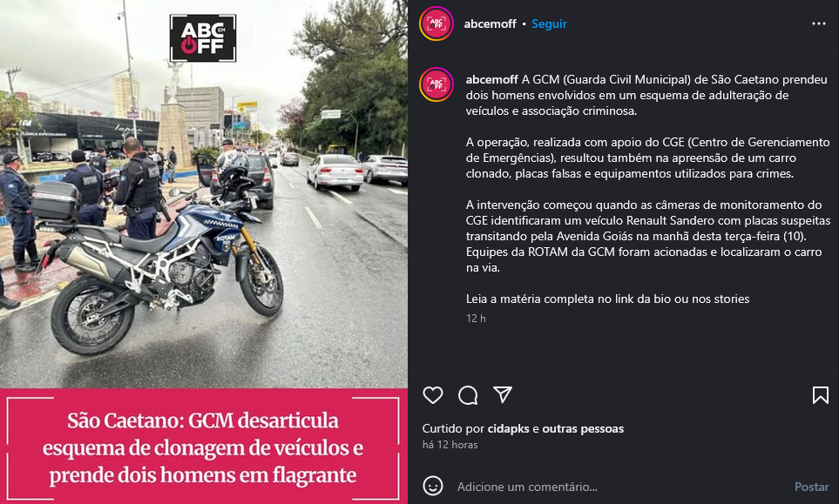Focus the Adicione um comentário field
Image resolution: width=839 pixels, height=504 pixels.
click(x=620, y=487)
